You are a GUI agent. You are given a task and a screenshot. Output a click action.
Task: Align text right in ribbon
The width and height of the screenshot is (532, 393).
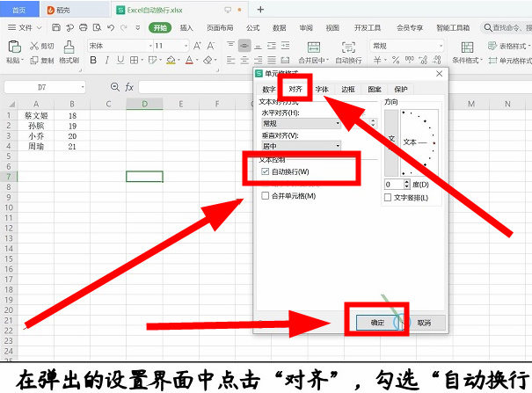(x=259, y=60)
